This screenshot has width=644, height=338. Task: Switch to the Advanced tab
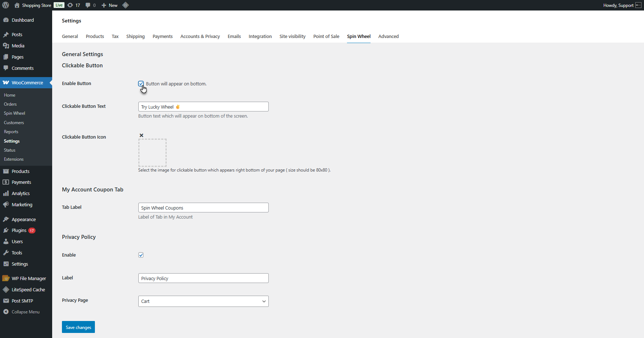388,37
